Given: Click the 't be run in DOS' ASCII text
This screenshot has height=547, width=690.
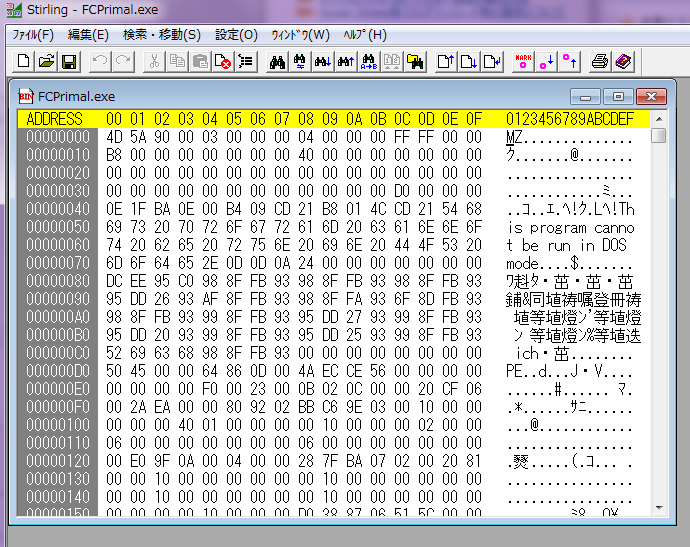Looking at the screenshot, I should 566,245.
